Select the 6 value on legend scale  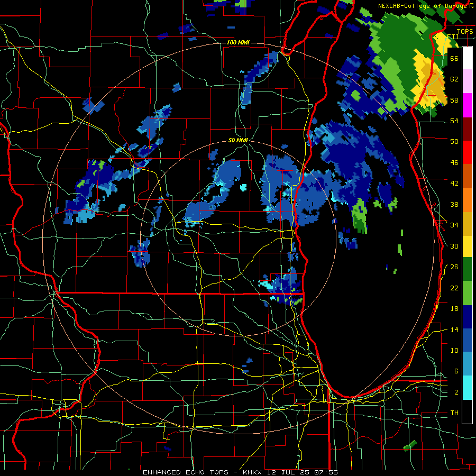click(x=456, y=371)
